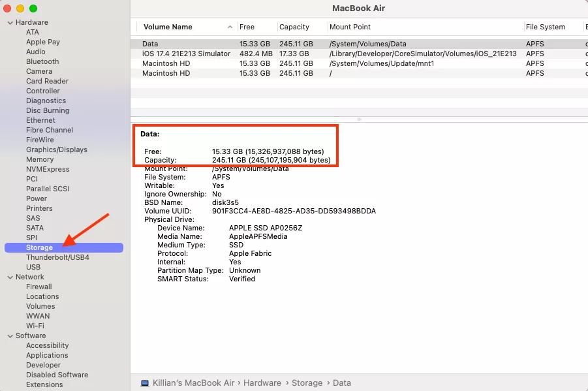Select Storage in the sidebar
588x391 pixels.
point(39,247)
